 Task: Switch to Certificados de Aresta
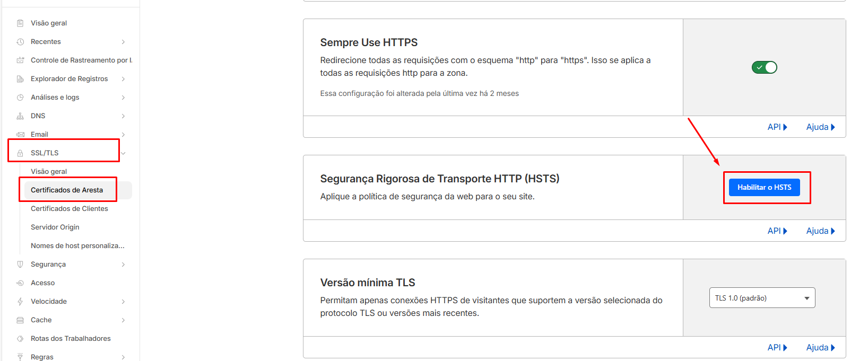pos(67,190)
